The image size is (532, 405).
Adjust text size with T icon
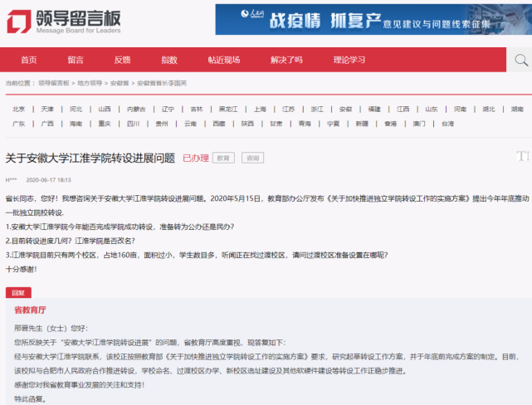pyautogui.click(x=523, y=156)
